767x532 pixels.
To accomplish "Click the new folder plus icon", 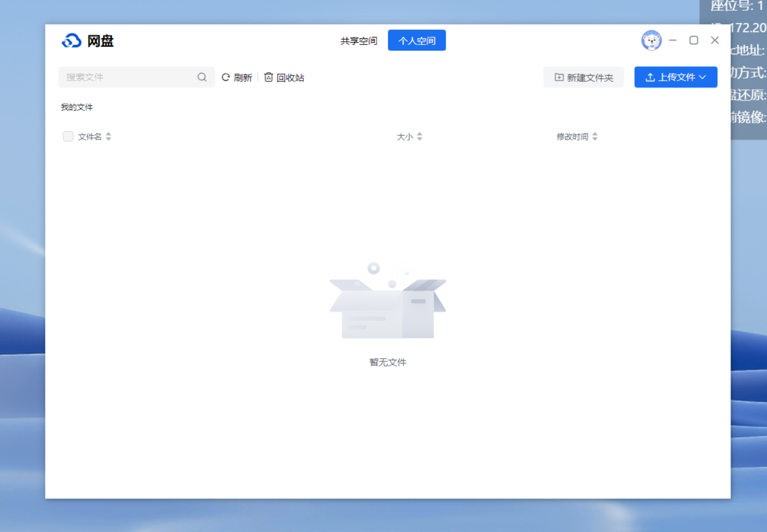I will pos(559,77).
